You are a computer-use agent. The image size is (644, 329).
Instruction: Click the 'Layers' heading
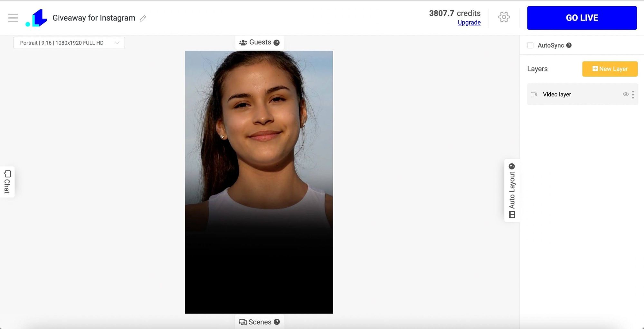coord(537,69)
